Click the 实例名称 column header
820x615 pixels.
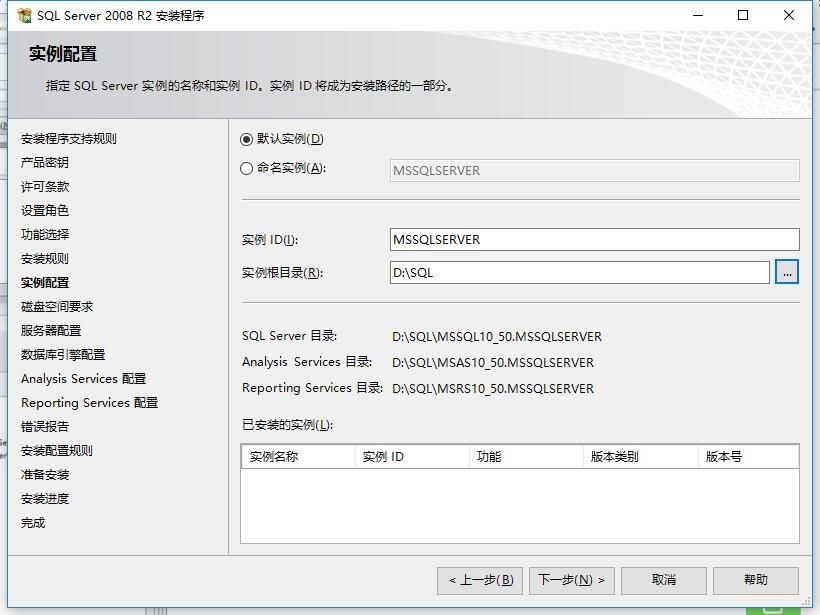click(298, 457)
